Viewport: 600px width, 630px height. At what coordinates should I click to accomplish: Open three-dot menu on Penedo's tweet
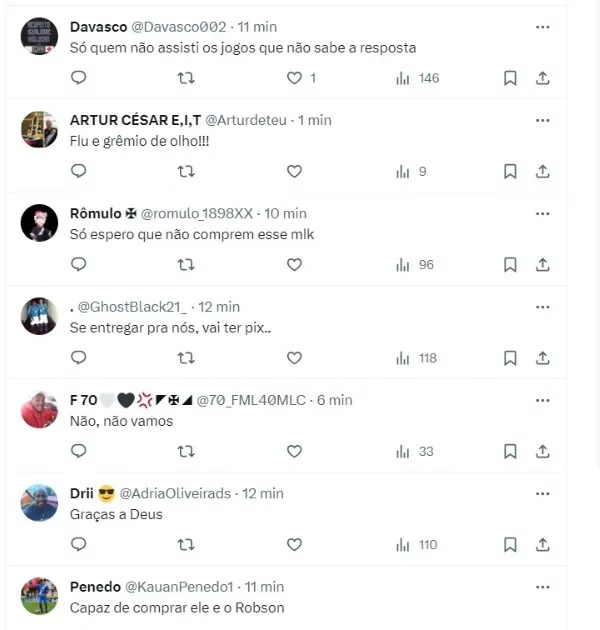(543, 587)
